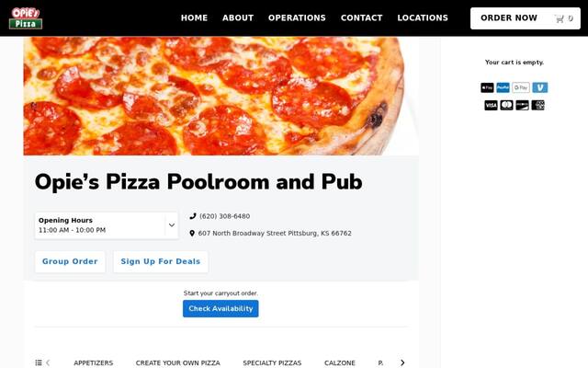The width and height of the screenshot is (588, 368).
Task: Open the shopping cart icon
Action: pyautogui.click(x=560, y=18)
